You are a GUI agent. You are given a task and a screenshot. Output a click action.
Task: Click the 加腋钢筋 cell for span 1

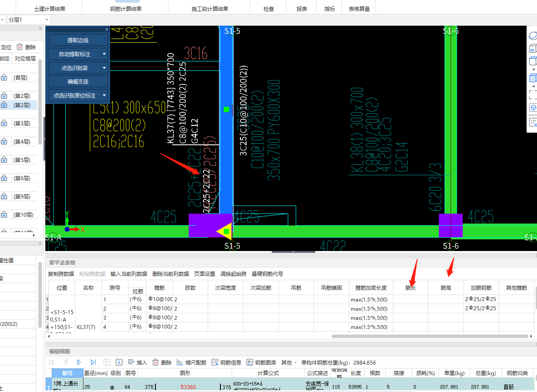click(481, 299)
